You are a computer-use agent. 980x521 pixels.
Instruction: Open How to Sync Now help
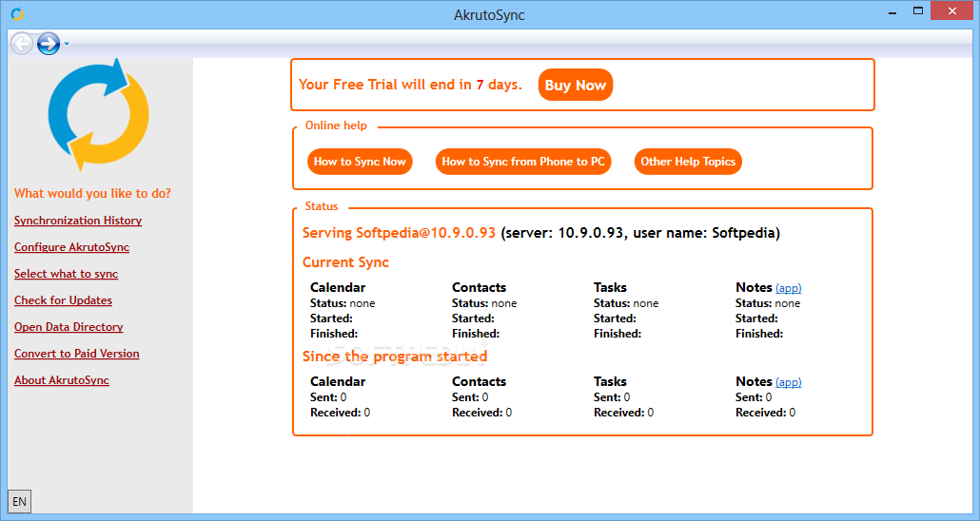[x=360, y=162]
